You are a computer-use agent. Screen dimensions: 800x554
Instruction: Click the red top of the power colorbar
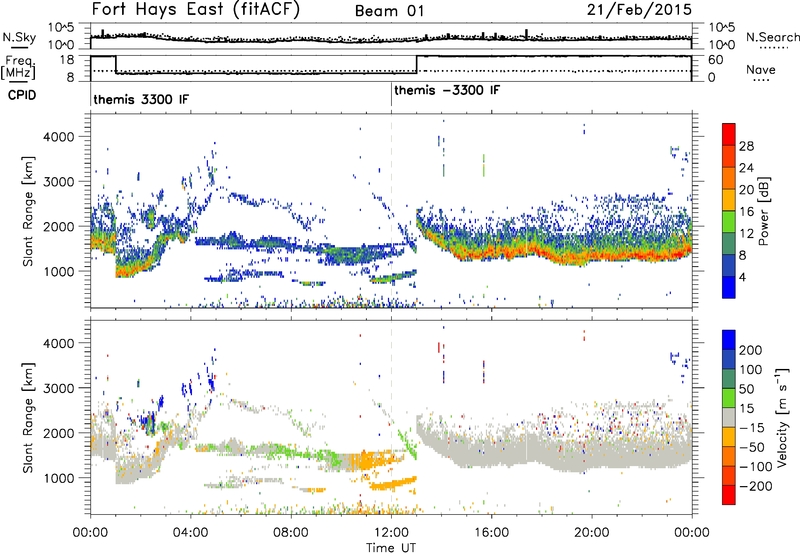point(729,133)
